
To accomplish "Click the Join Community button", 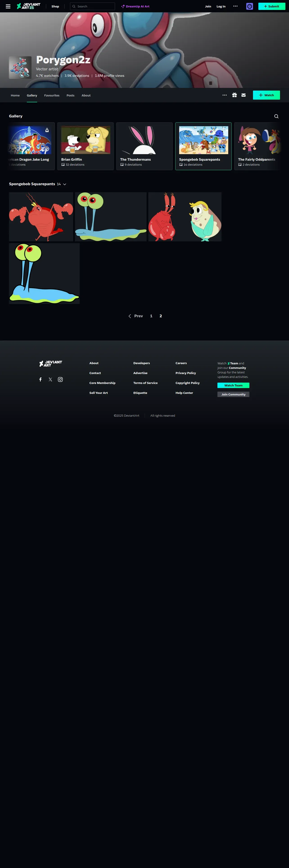I will [x=233, y=394].
